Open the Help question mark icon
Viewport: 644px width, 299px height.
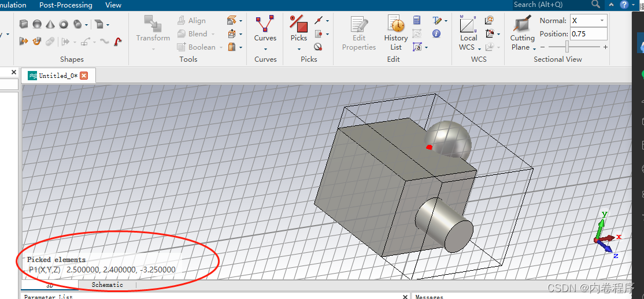pos(624,5)
